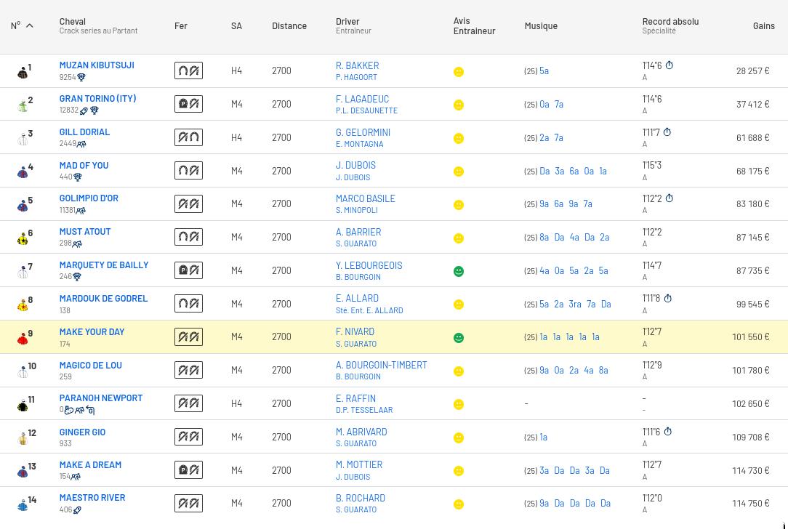Open trainer link P.L. DESAUNETTE

366,110
